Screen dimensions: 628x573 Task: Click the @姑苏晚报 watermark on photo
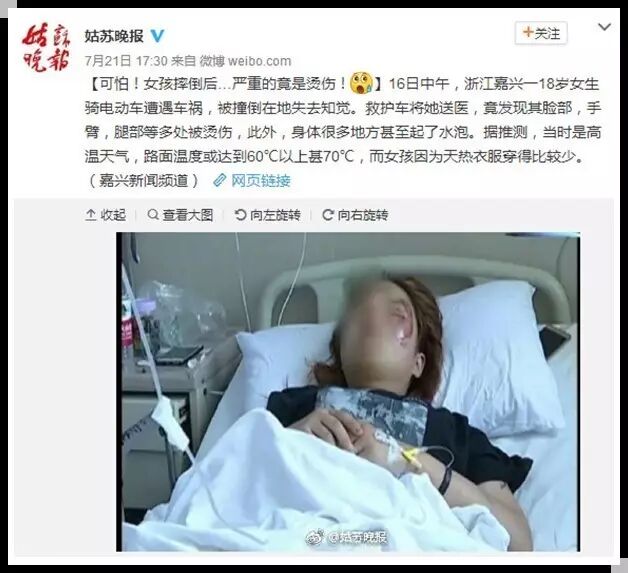347,537
